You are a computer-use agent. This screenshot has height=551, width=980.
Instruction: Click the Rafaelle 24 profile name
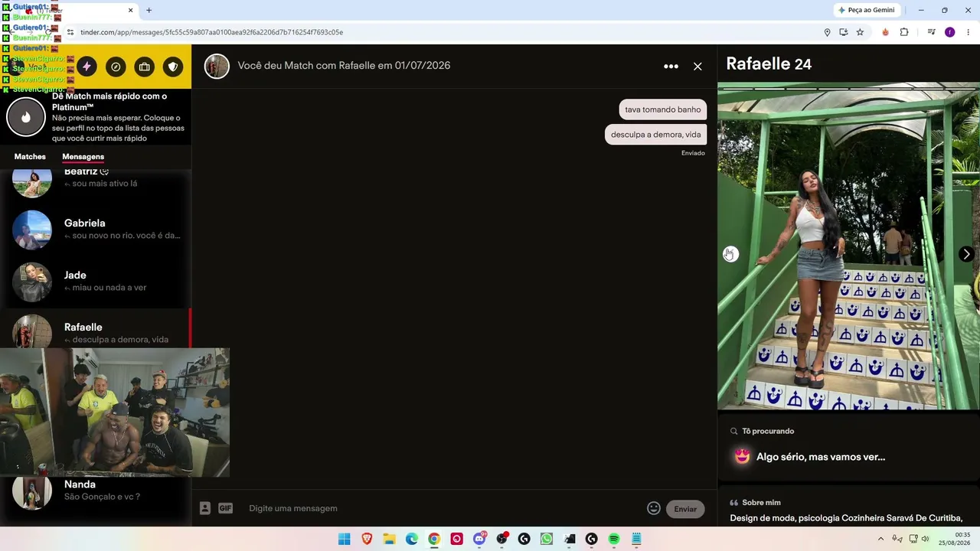pyautogui.click(x=769, y=64)
